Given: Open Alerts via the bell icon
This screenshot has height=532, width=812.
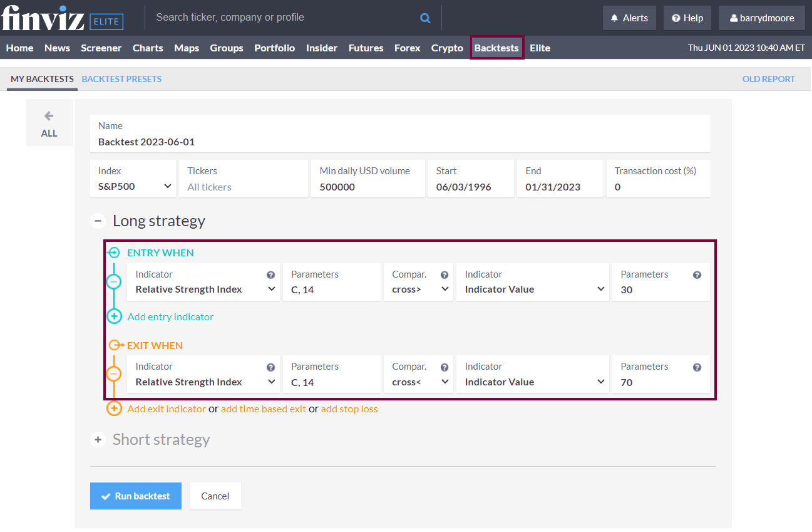Looking at the screenshot, I should tap(614, 18).
